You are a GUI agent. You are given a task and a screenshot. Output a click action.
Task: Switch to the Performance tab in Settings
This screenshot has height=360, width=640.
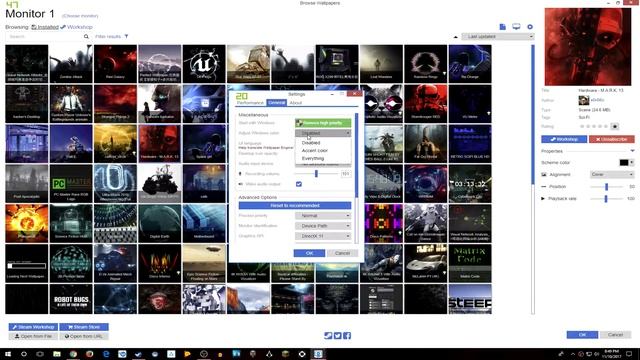click(250, 103)
